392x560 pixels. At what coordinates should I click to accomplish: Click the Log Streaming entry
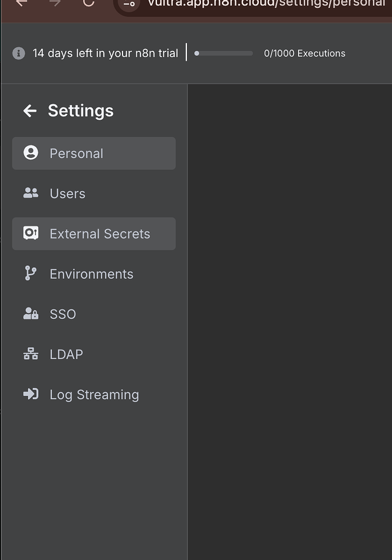click(x=94, y=394)
